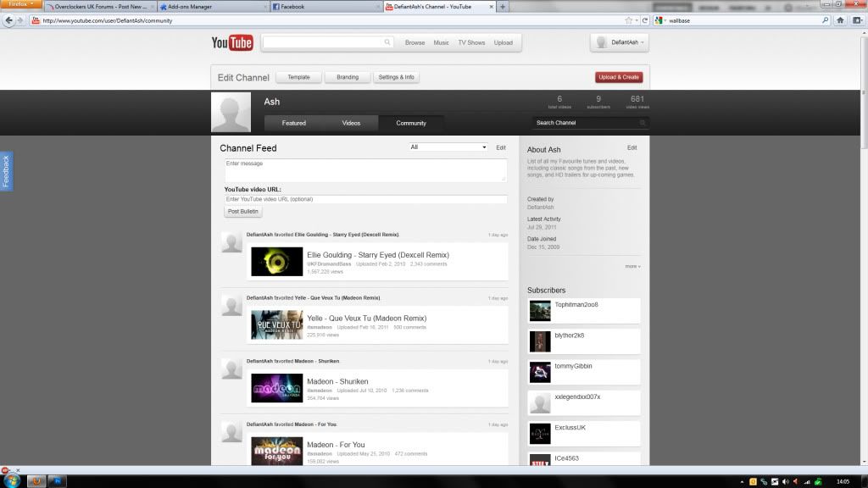Image resolution: width=868 pixels, height=488 pixels.
Task: Click the Enter message text box
Action: coord(365,169)
